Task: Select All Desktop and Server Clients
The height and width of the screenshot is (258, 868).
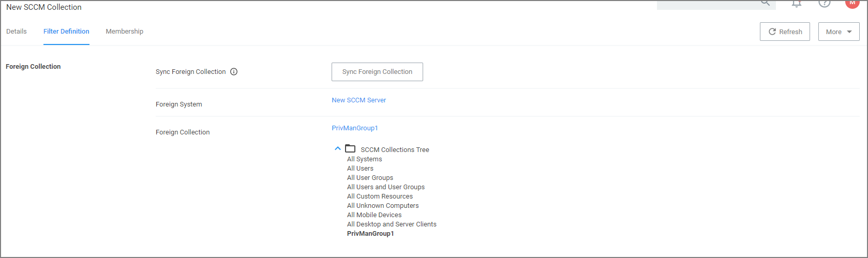Action: click(x=392, y=224)
